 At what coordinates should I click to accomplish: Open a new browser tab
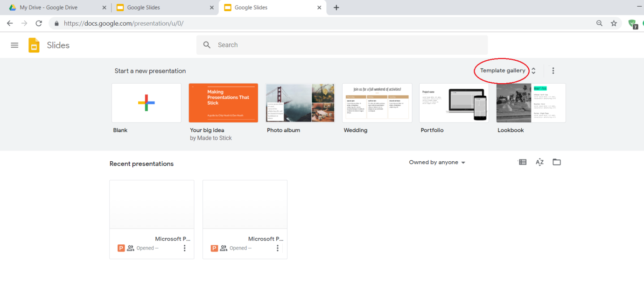[336, 7]
